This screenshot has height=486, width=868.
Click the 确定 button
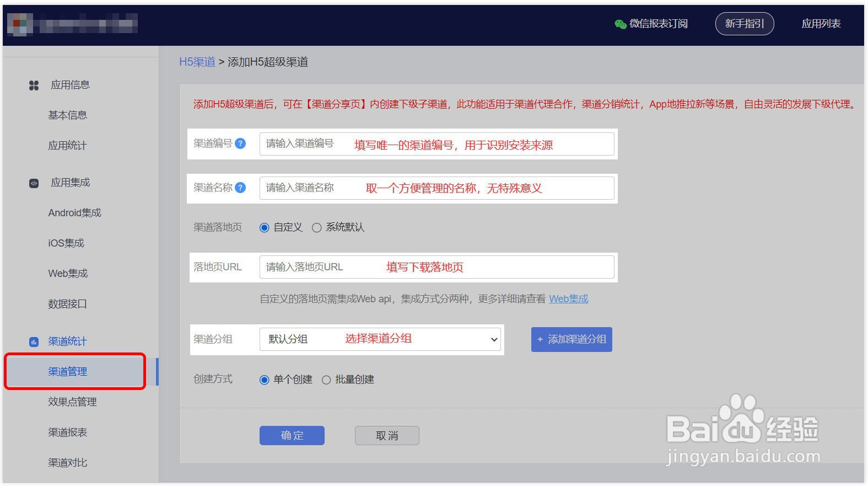point(292,435)
